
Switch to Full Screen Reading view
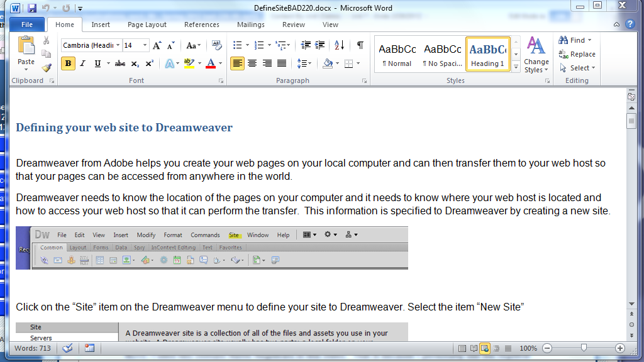coord(474,348)
